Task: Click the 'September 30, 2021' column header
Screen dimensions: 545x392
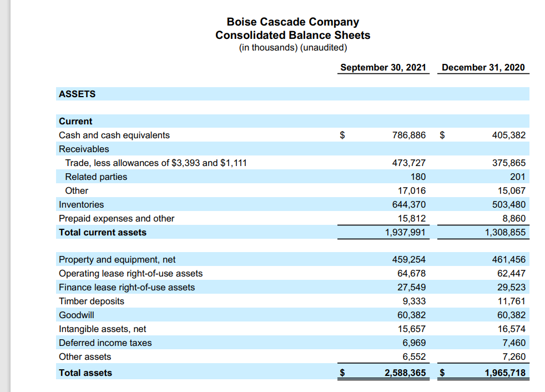Action: coord(383,68)
